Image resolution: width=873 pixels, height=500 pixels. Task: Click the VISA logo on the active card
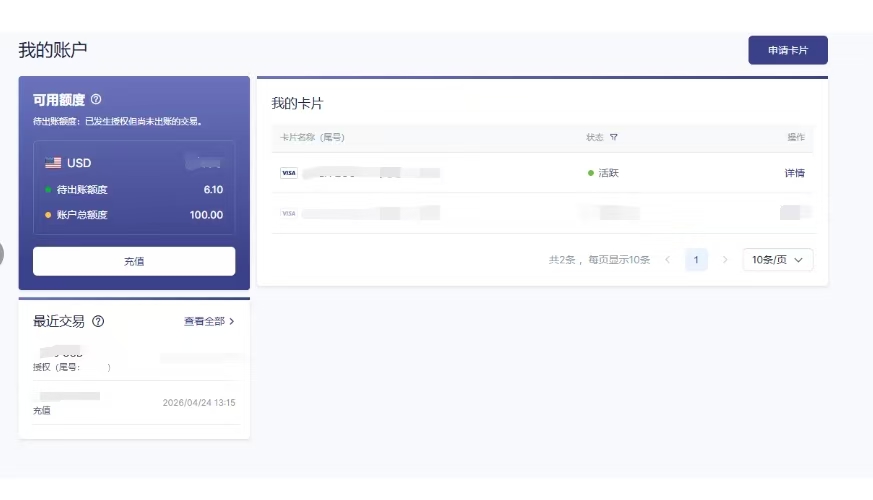288,173
